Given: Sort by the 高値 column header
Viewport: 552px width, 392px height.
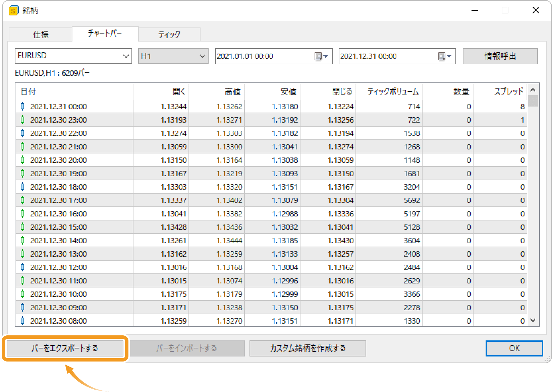Looking at the screenshot, I should point(217,91).
